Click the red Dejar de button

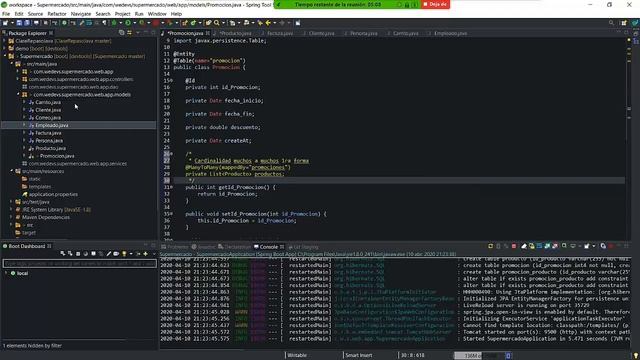[x=435, y=4]
